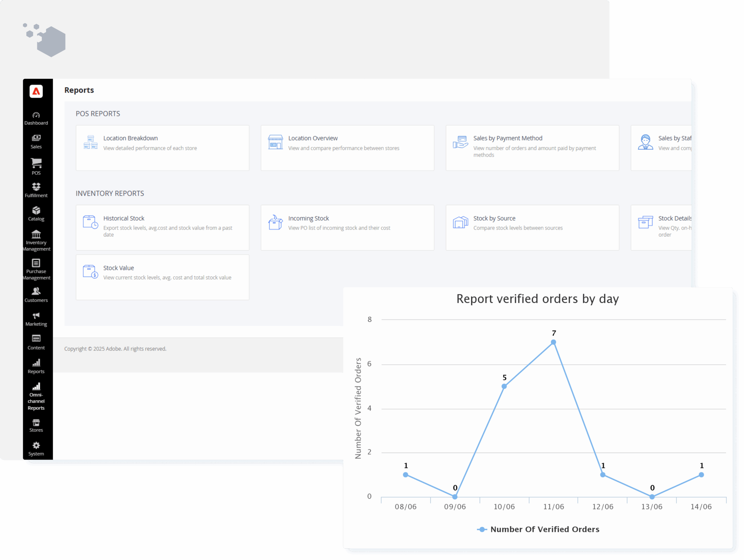
Task: Click the 'POS REPORTS' section heading
Action: [x=98, y=114]
